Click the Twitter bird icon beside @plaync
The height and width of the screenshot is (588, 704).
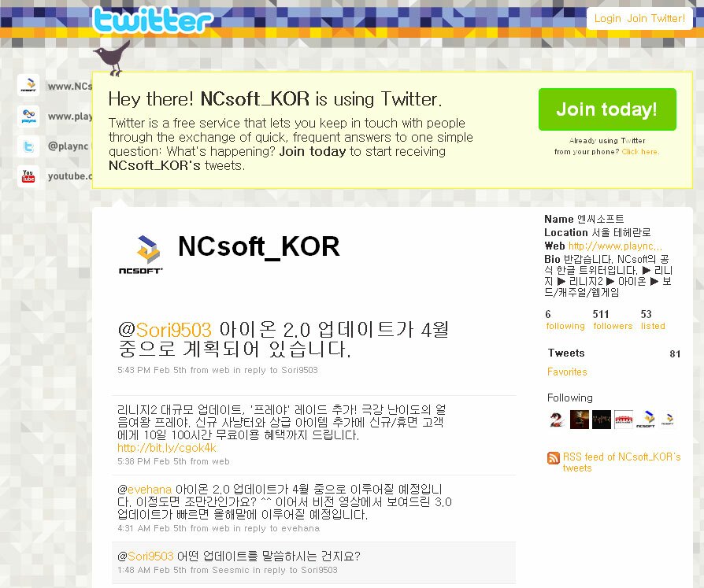click(x=28, y=146)
